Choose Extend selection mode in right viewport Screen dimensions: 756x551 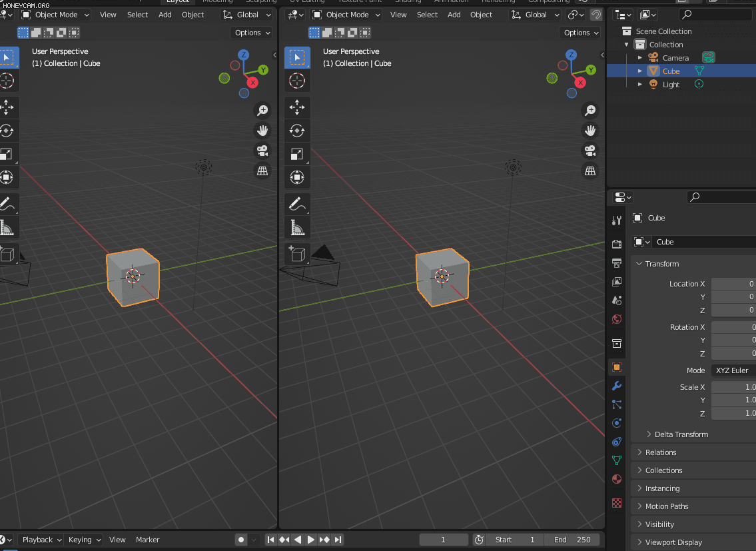pyautogui.click(x=327, y=33)
